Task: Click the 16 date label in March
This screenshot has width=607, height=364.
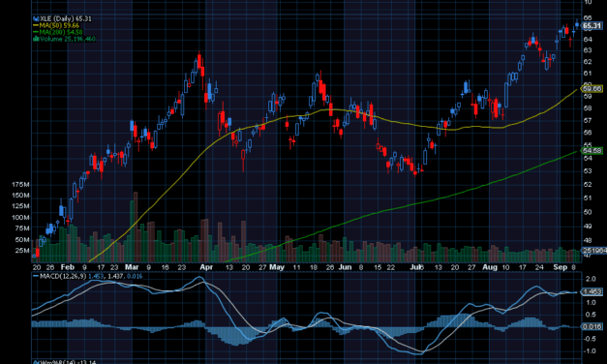Action: coord(165,267)
